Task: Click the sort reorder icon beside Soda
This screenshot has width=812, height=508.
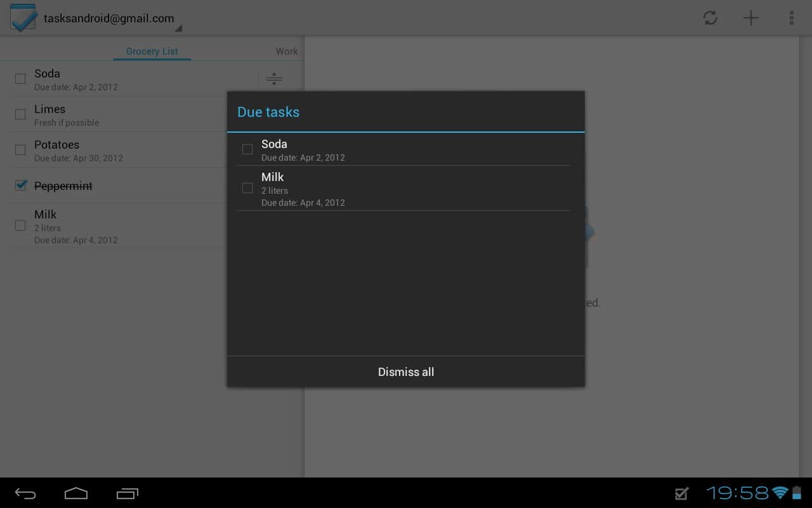Action: coord(274,79)
